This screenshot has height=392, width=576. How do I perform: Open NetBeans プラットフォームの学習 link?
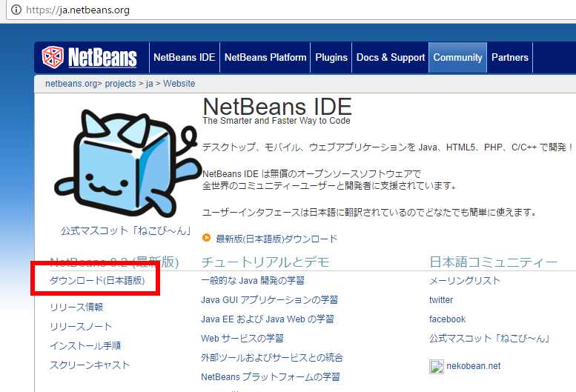click(271, 377)
